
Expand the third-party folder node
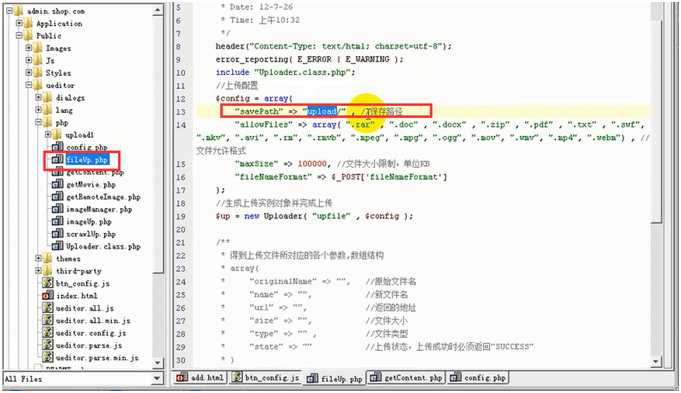[x=38, y=271]
